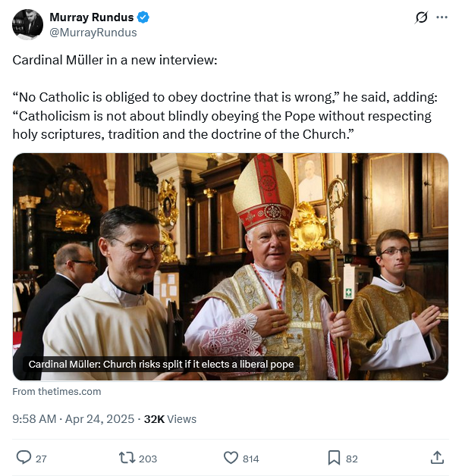Click the "Church risks split" headline caption
This screenshot has height=476, width=462.
pos(161,365)
